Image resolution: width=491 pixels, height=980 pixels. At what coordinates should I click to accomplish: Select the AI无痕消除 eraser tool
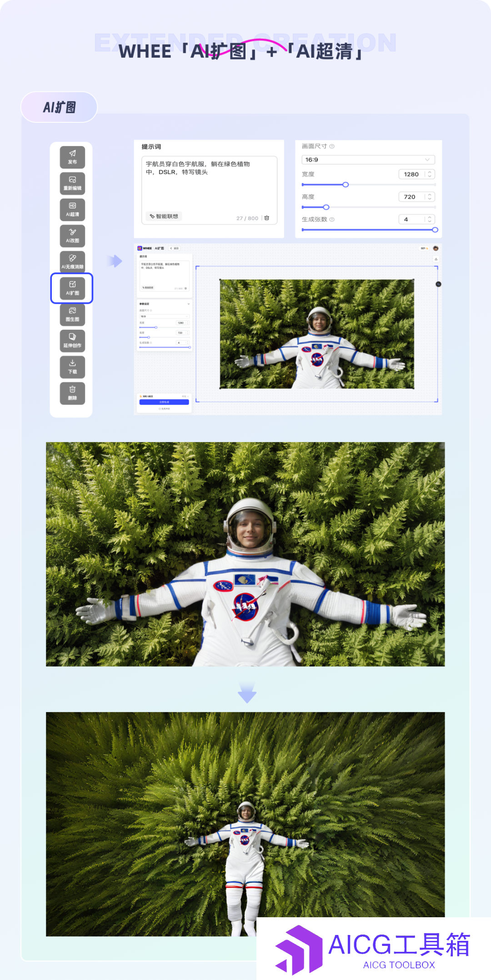click(x=72, y=262)
